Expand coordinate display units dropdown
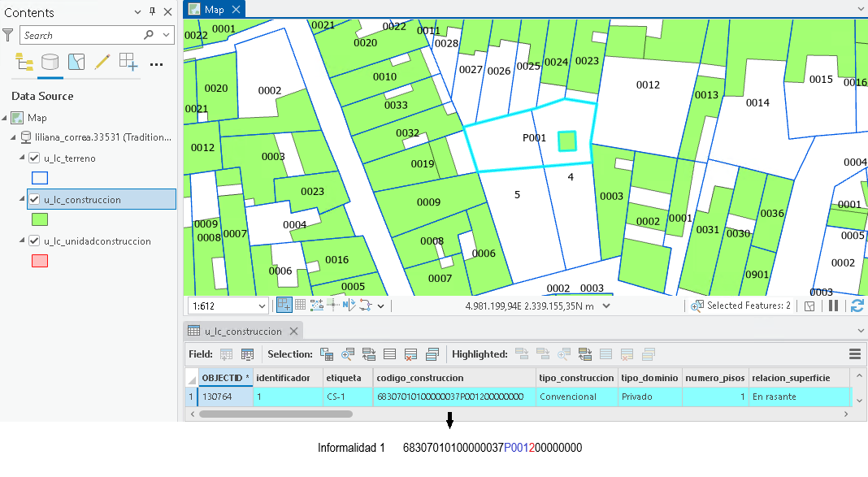 click(x=606, y=306)
